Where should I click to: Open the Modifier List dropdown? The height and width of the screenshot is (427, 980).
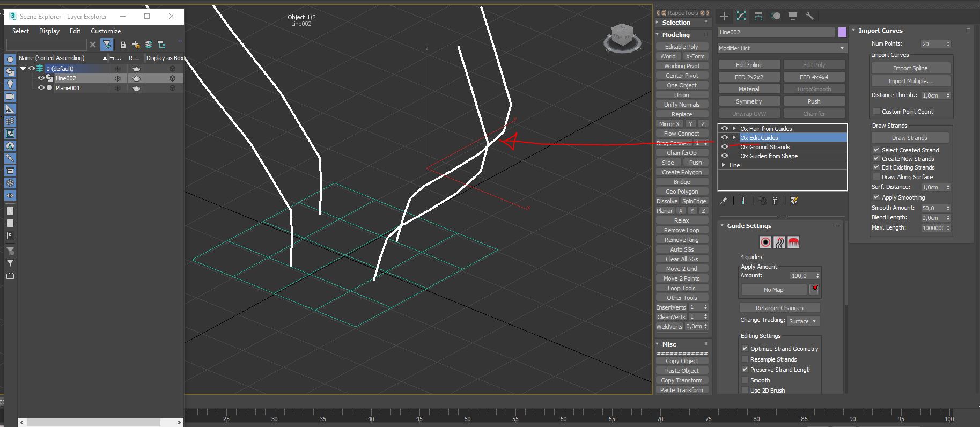782,48
